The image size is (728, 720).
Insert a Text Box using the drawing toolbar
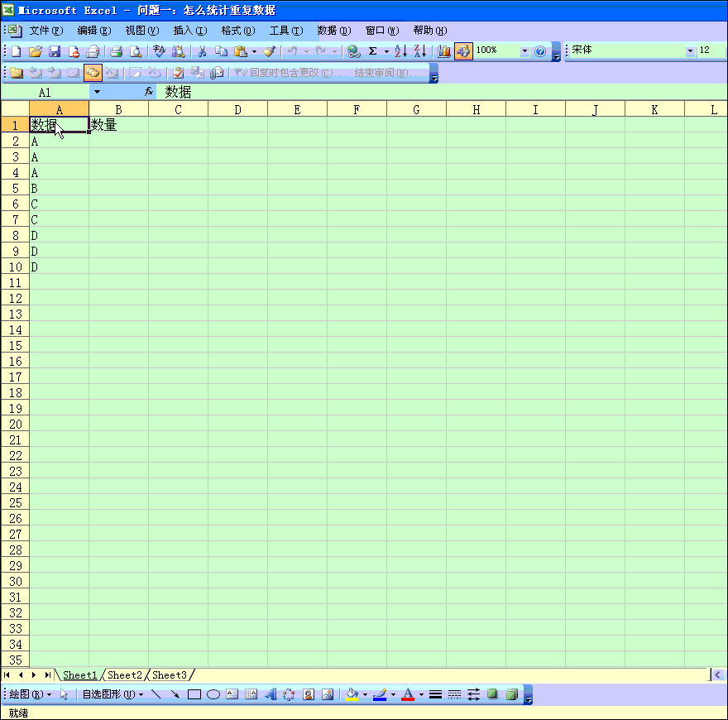(x=232, y=694)
